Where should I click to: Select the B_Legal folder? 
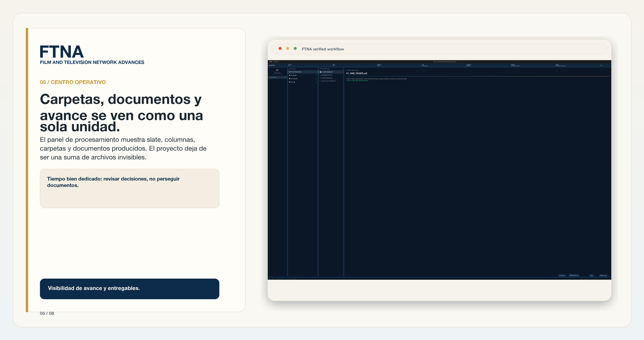(303, 82)
